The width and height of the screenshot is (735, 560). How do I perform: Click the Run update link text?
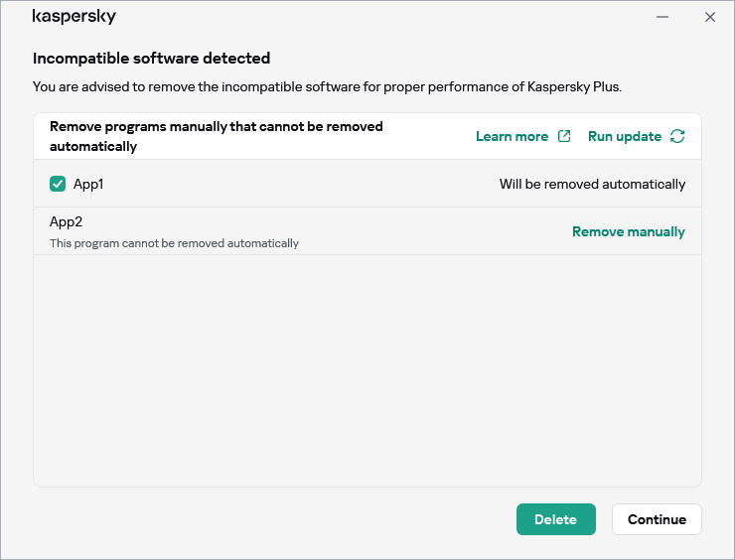coord(624,136)
